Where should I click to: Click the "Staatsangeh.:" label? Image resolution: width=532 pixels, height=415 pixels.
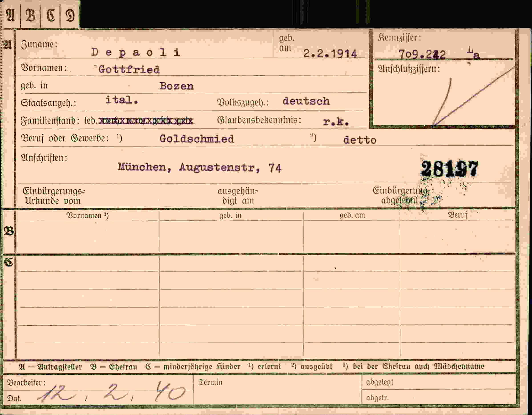pyautogui.click(x=48, y=103)
